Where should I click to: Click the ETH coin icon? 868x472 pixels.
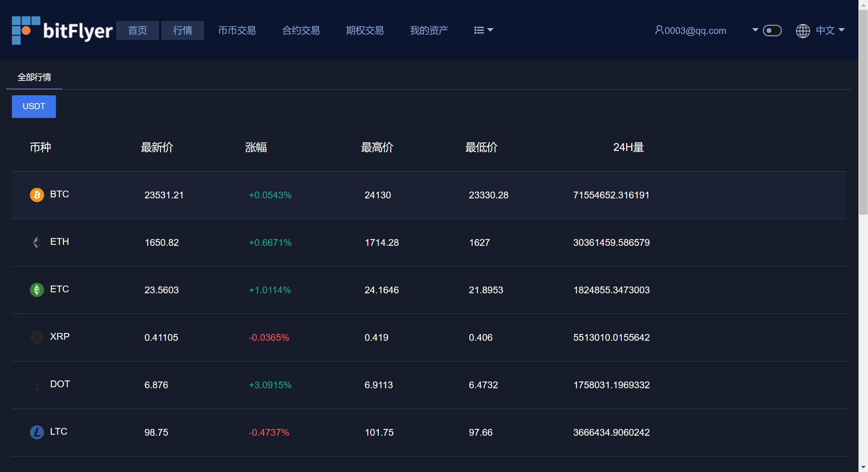coord(37,242)
